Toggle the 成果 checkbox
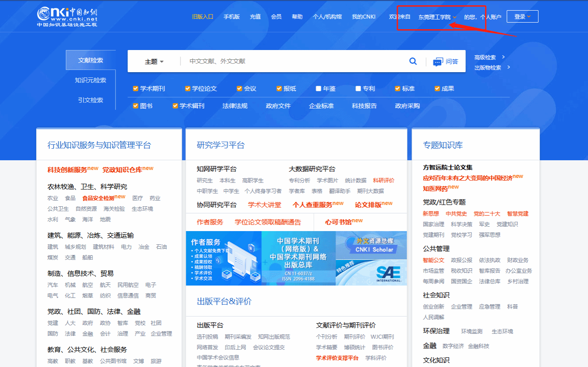The height and width of the screenshot is (367, 588). point(437,89)
